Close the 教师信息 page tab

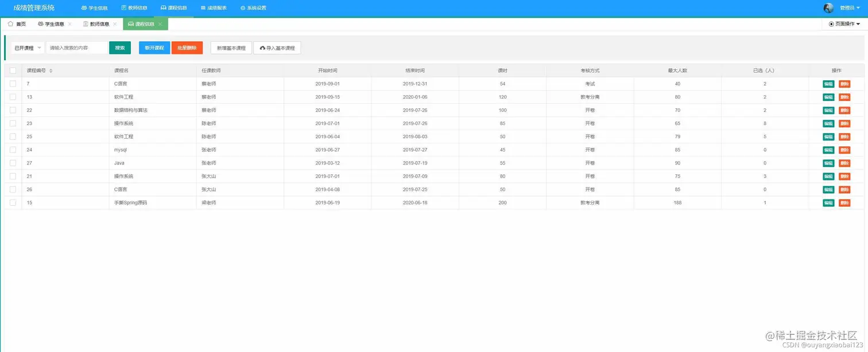pyautogui.click(x=115, y=24)
